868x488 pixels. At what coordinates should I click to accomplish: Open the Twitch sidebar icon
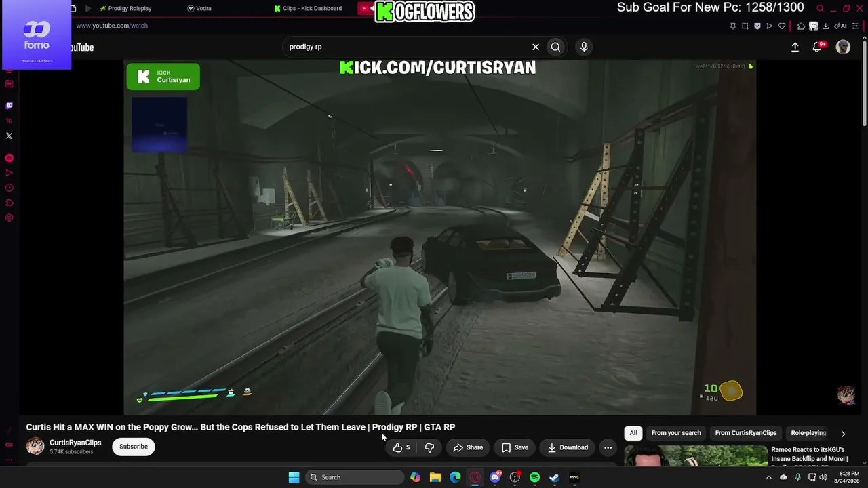(9, 106)
